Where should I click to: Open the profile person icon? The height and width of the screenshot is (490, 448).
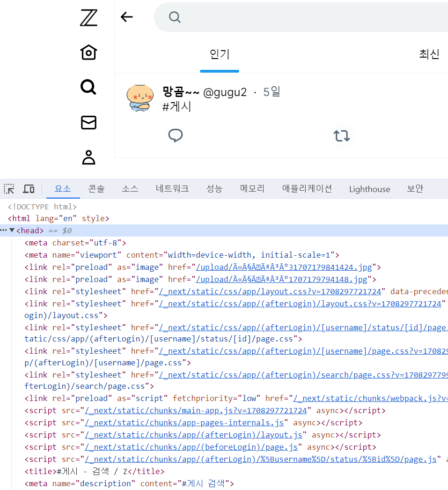(x=88, y=157)
